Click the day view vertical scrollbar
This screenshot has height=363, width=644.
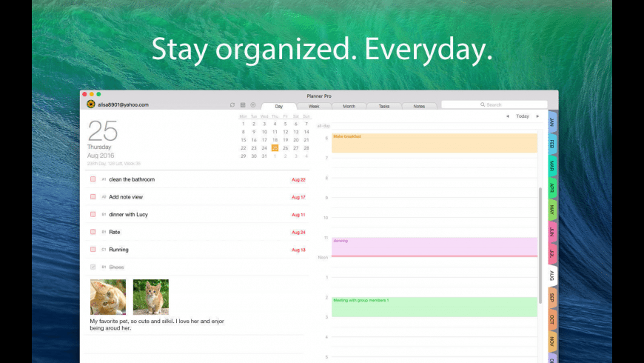540,245
